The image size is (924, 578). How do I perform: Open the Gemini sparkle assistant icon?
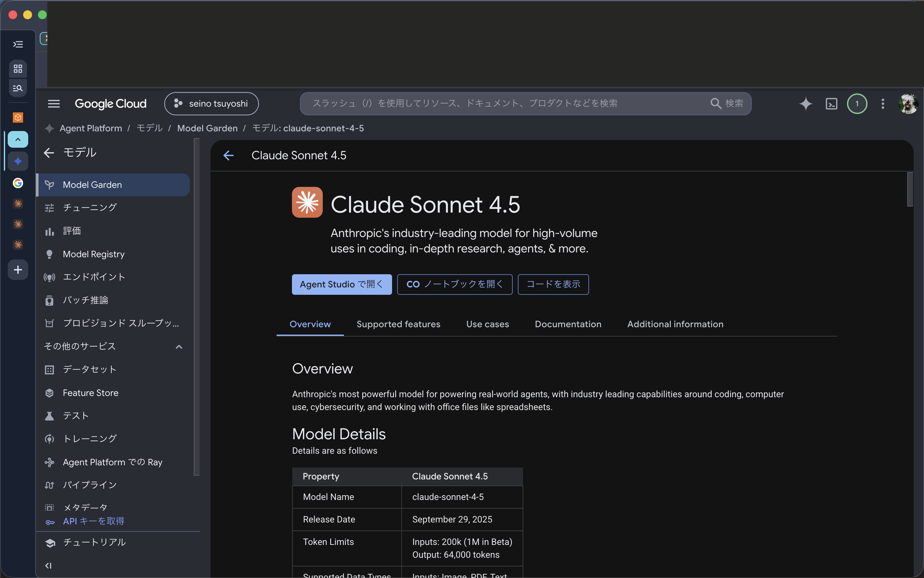pyautogui.click(x=806, y=104)
